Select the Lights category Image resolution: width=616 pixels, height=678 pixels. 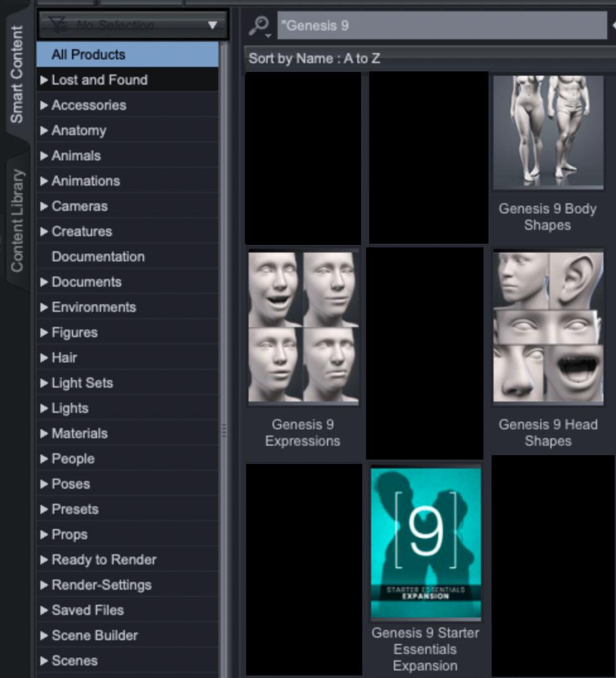point(127,408)
